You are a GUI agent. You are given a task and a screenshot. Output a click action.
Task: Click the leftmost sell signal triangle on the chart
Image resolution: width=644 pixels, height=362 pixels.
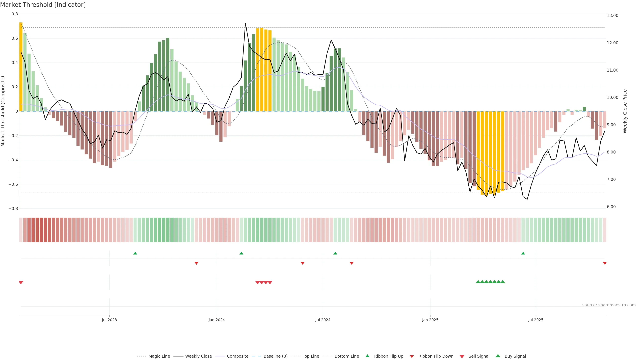point(21,283)
